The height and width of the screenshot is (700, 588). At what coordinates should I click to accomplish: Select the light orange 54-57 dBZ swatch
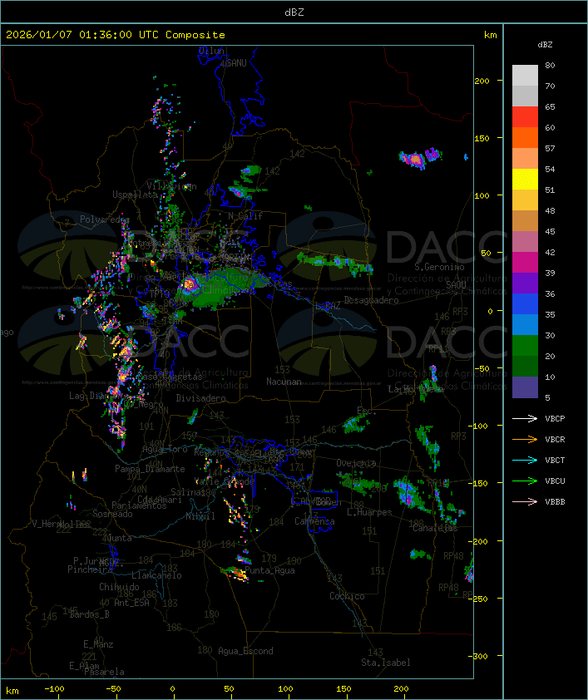[525, 159]
